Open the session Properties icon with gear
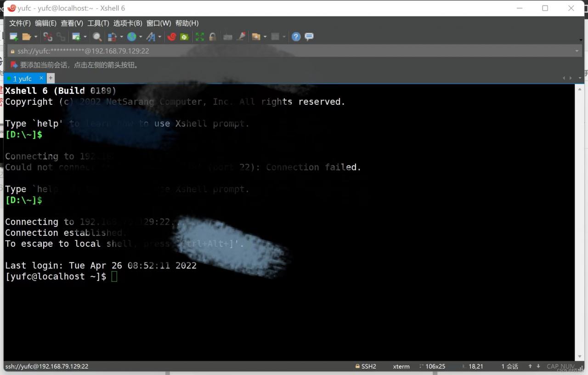This screenshot has width=588, height=375. click(x=76, y=37)
